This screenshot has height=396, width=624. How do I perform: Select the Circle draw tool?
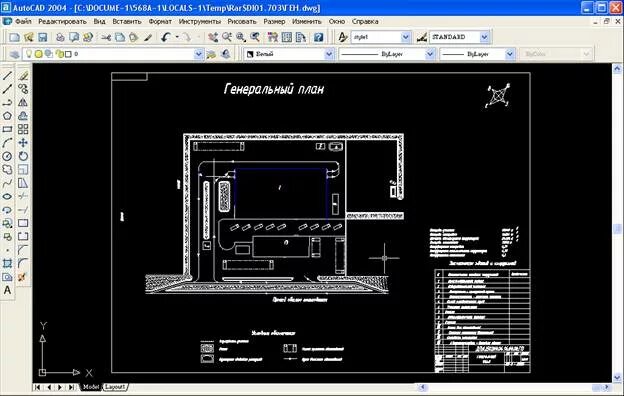tap(7, 156)
